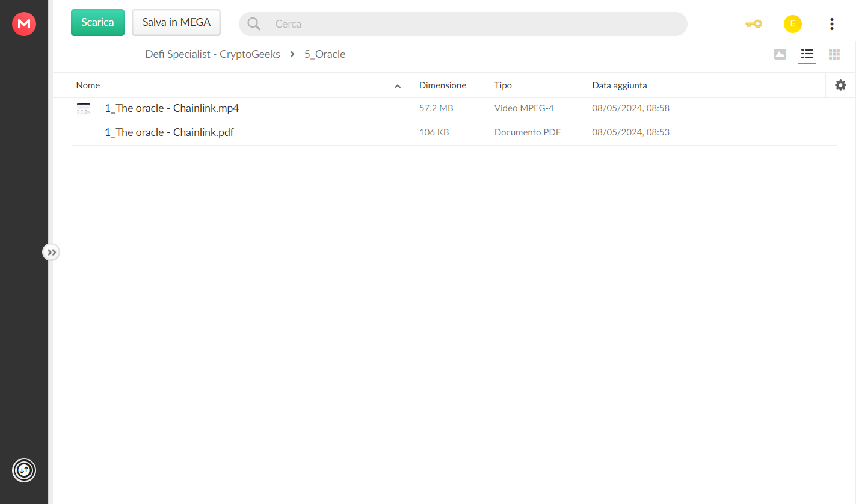The height and width of the screenshot is (504, 856).
Task: Click the 57,2 MB size cell
Action: 436,108
